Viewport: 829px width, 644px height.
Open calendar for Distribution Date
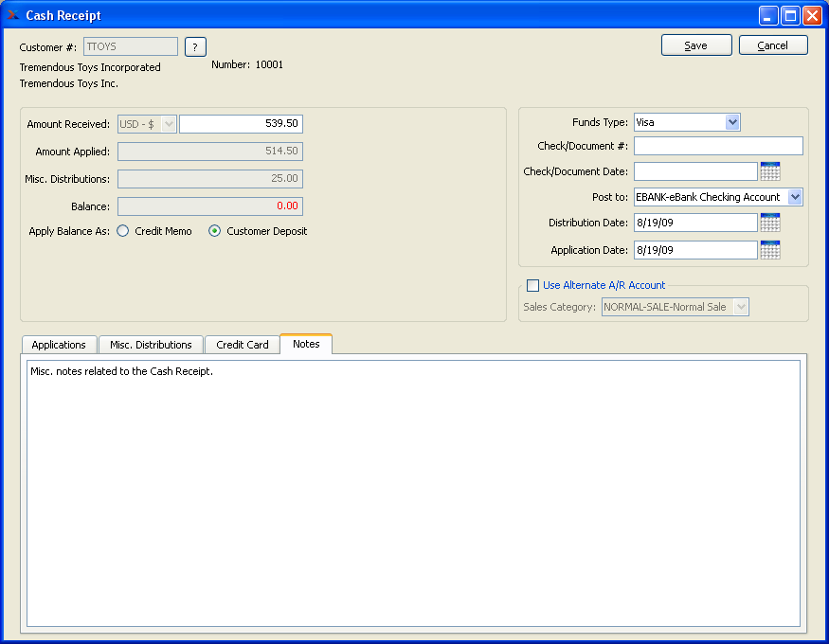pyautogui.click(x=769, y=223)
